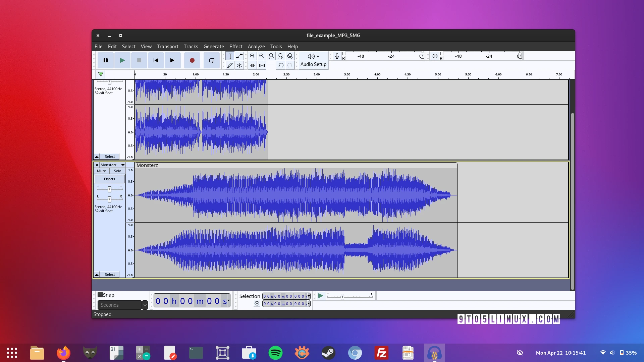The width and height of the screenshot is (644, 362).
Task: Click the Effects button on Monsterz track
Action: (x=109, y=179)
